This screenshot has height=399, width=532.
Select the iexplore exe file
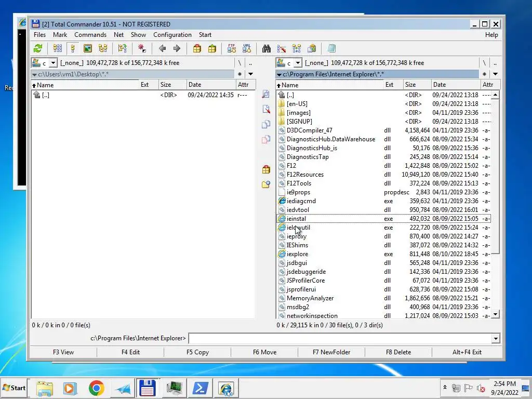coord(384,254)
